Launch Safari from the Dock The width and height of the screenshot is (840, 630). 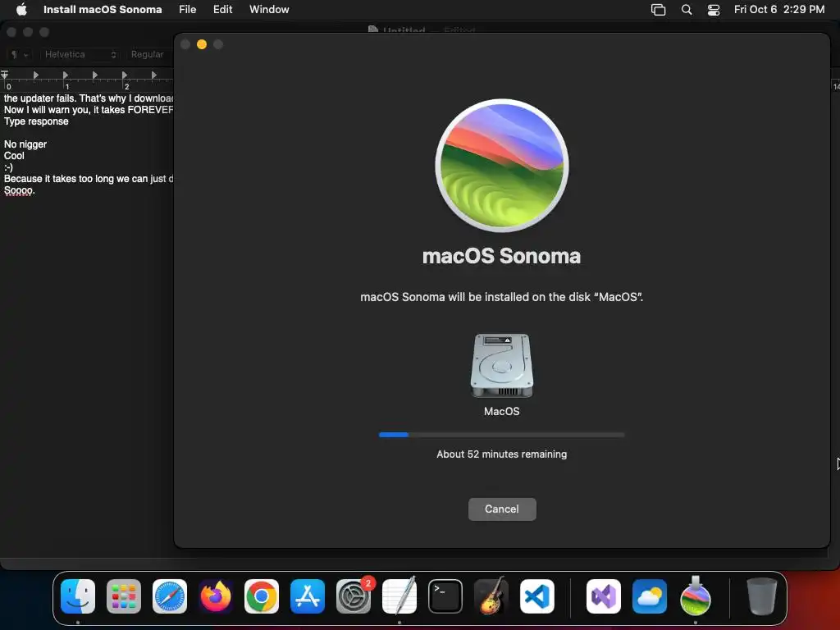tap(170, 596)
